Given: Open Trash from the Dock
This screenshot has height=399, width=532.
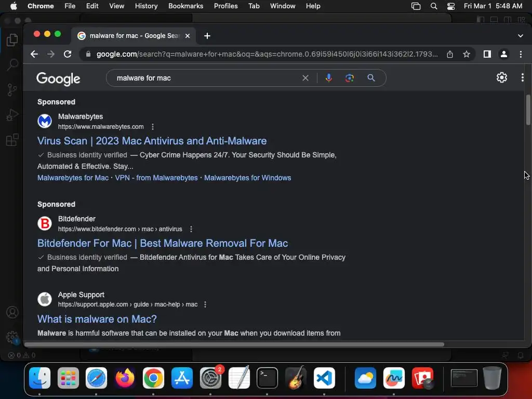Looking at the screenshot, I should [492, 378].
